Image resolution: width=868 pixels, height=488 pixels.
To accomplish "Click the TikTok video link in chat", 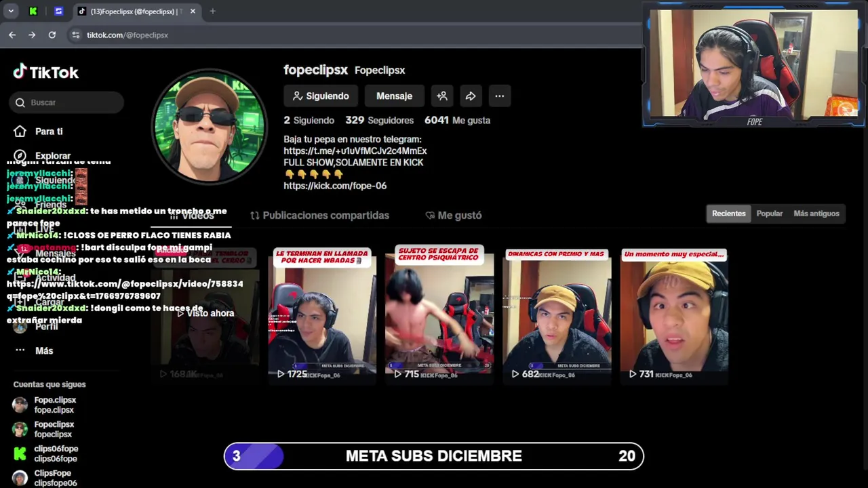I will tap(125, 290).
